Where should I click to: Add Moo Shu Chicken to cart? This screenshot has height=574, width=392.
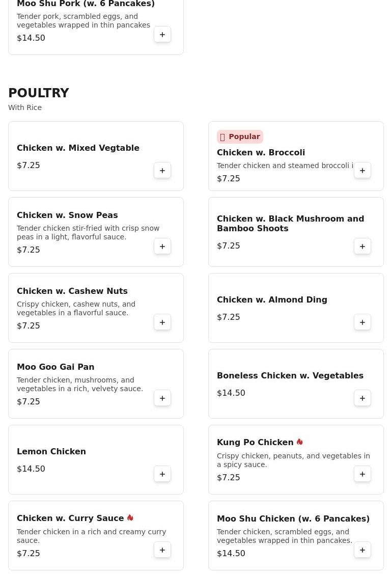click(x=362, y=550)
